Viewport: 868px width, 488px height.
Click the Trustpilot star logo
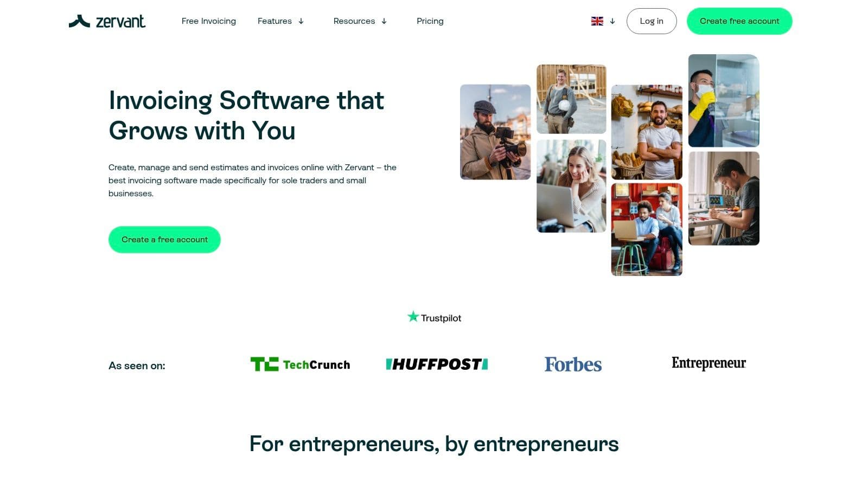pos(434,317)
